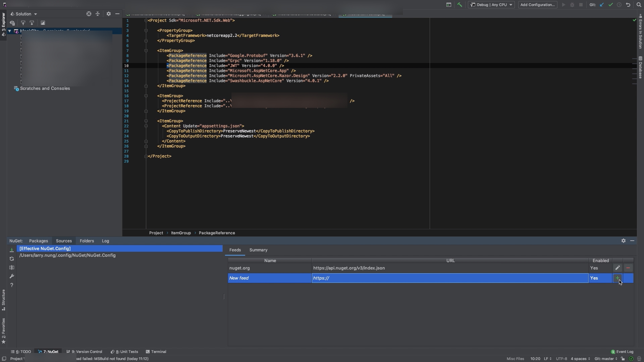Click the inspection green check status icon
This screenshot has height=362, width=644.
[x=631, y=359]
